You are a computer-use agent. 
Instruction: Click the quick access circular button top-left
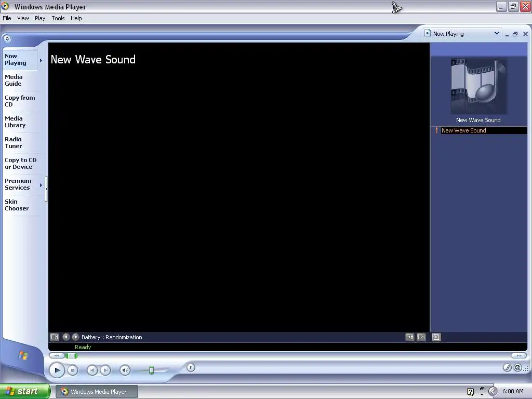pyautogui.click(x=7, y=38)
